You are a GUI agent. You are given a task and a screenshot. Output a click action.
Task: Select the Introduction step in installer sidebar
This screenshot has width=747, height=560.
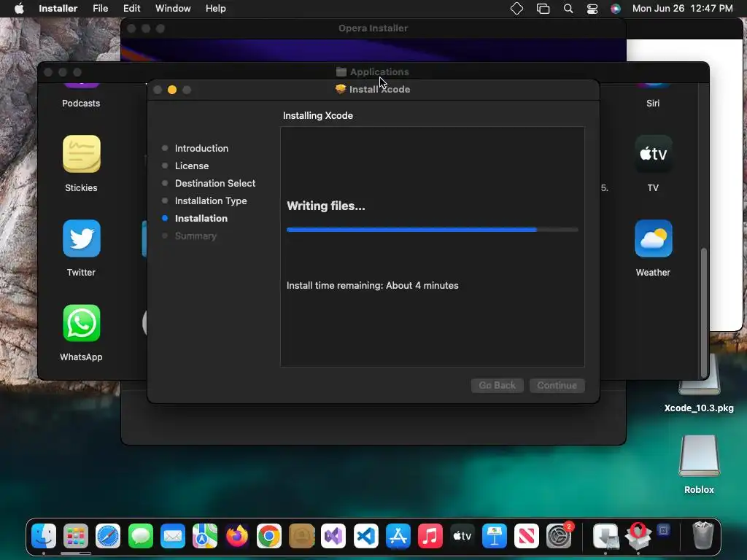click(x=201, y=148)
